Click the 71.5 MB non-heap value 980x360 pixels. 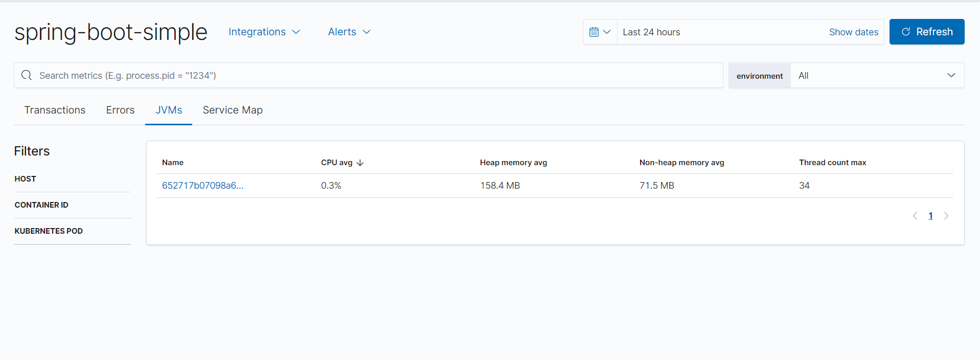pos(656,186)
